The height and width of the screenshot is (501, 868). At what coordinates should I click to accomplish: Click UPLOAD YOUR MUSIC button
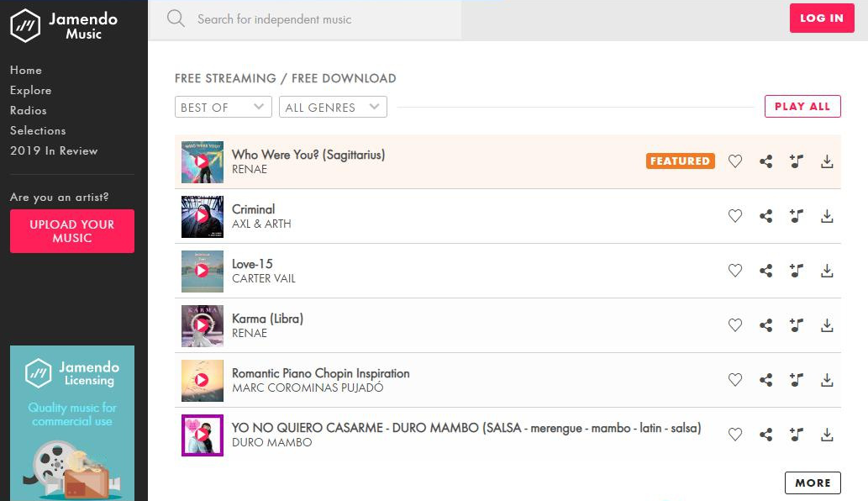click(x=72, y=231)
